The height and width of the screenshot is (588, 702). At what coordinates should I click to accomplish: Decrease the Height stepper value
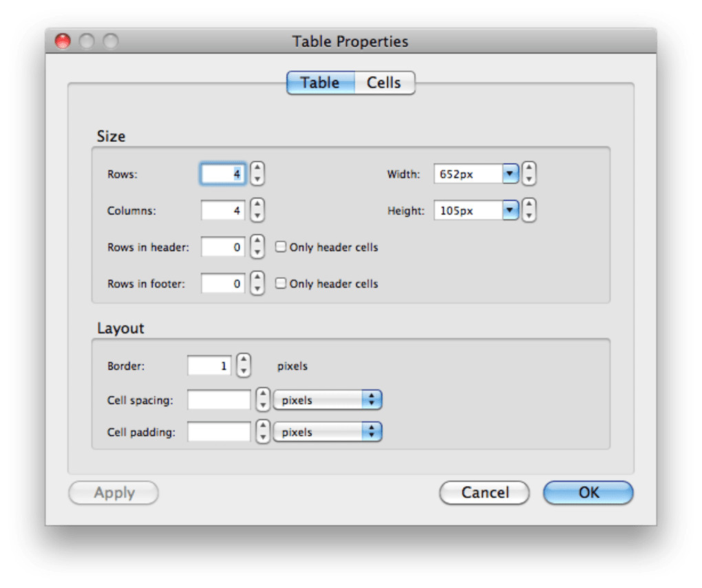[x=529, y=216]
